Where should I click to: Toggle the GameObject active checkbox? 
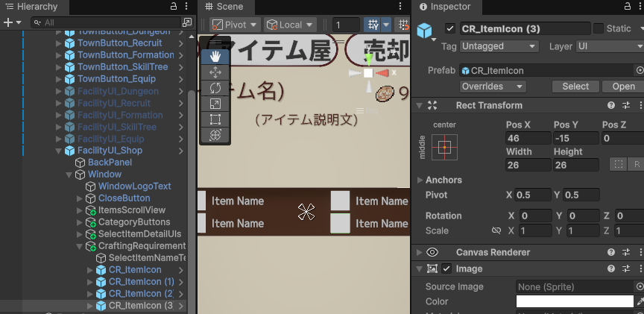click(449, 29)
